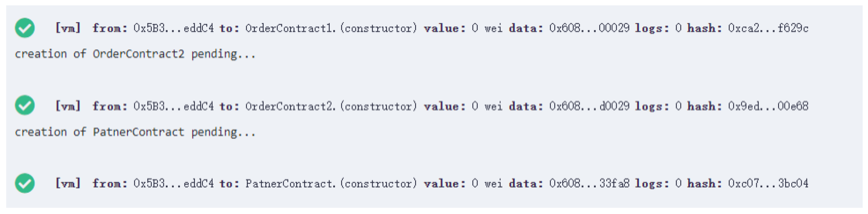This screenshot has height=214, width=868.
Task: Click "creation of PatnerContract pending..." message
Action: click(135, 132)
